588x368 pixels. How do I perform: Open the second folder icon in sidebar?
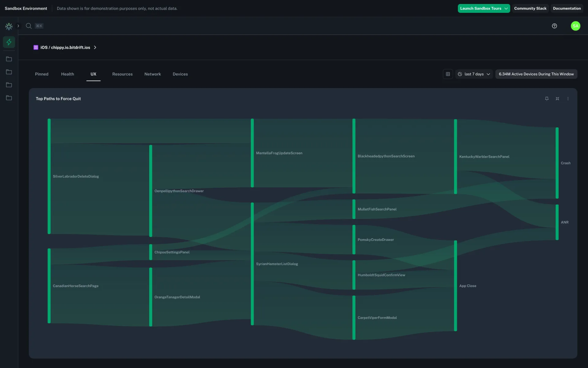pos(9,72)
